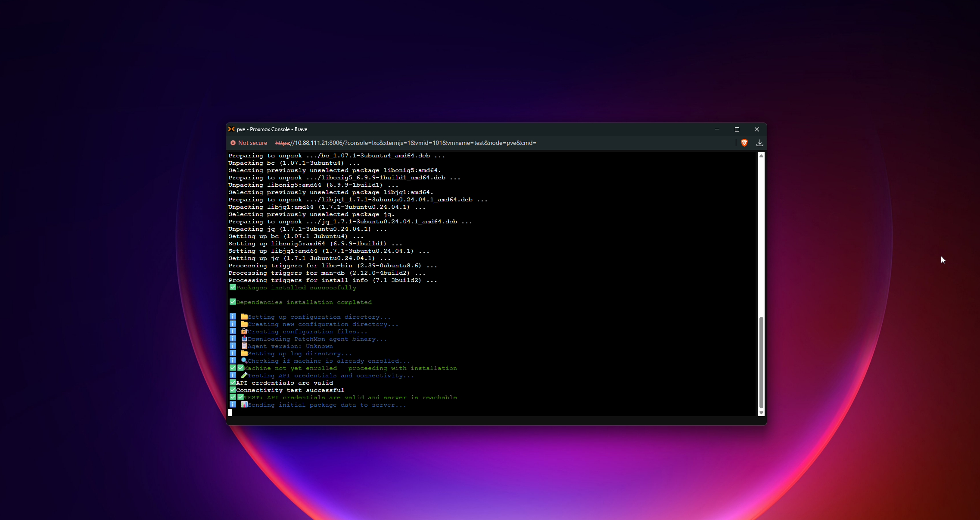Click 'Processing triggers for libc-bin' line

[x=333, y=266]
